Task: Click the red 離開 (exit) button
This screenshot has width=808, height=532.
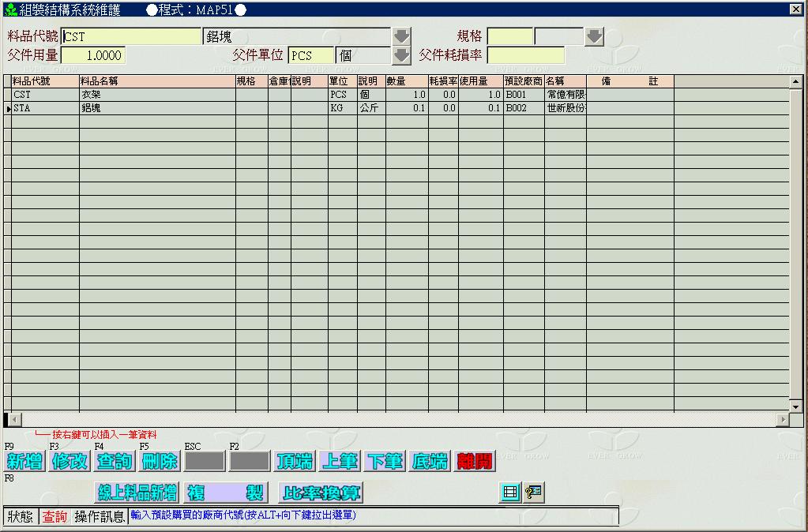Action: [475, 462]
